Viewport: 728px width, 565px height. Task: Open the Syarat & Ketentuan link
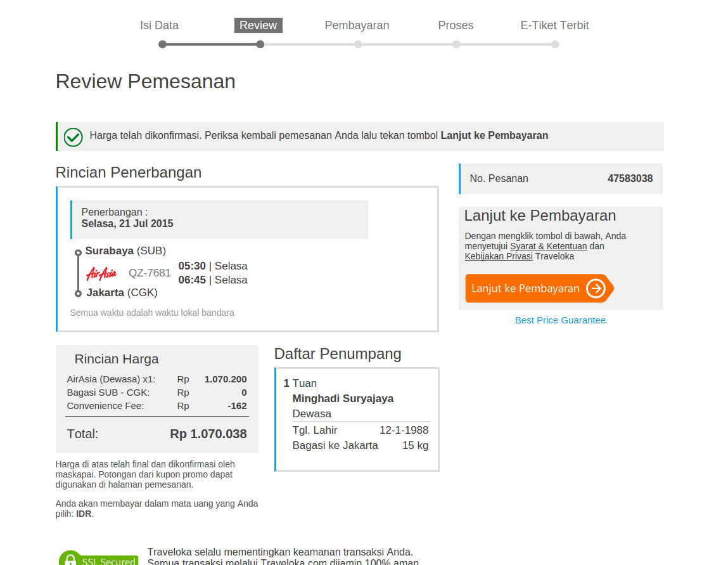pyautogui.click(x=548, y=246)
